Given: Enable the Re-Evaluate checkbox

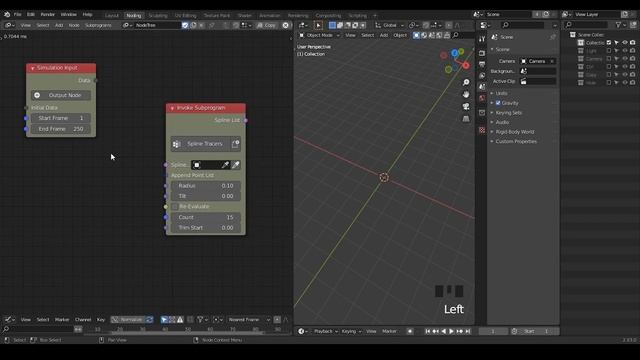Looking at the screenshot, I should pos(175,207).
